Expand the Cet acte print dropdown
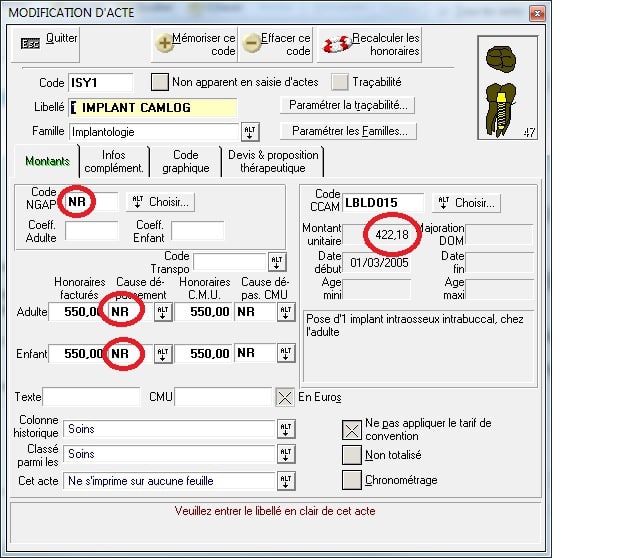The width and height of the screenshot is (628, 558). 286,481
